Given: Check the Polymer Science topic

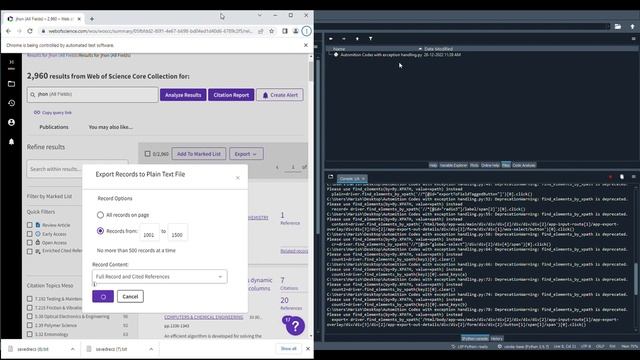Looking at the screenshot, I should [x=29, y=325].
